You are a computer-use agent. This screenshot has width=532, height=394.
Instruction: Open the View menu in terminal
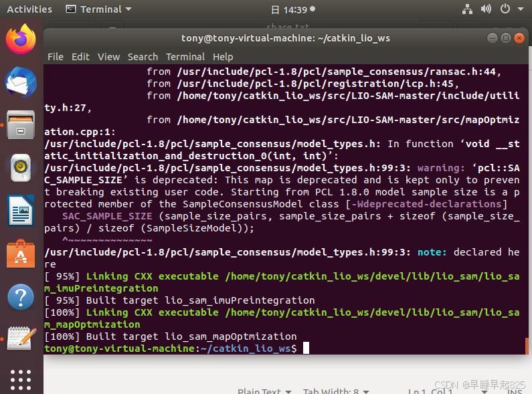[x=108, y=57]
